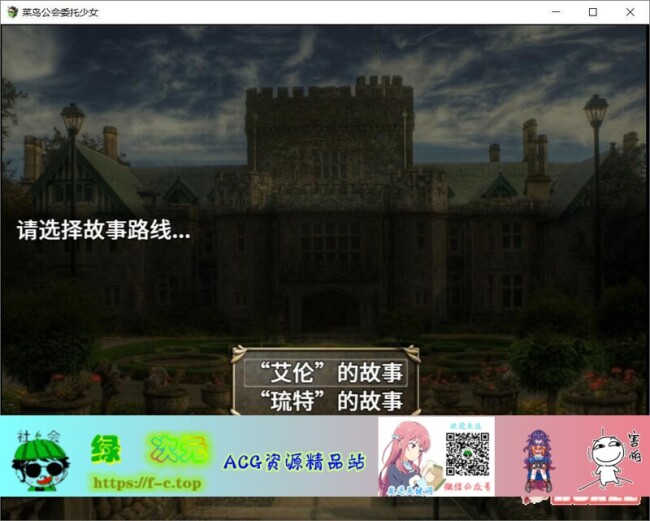
Task: Maximize the game window
Action: point(592,12)
